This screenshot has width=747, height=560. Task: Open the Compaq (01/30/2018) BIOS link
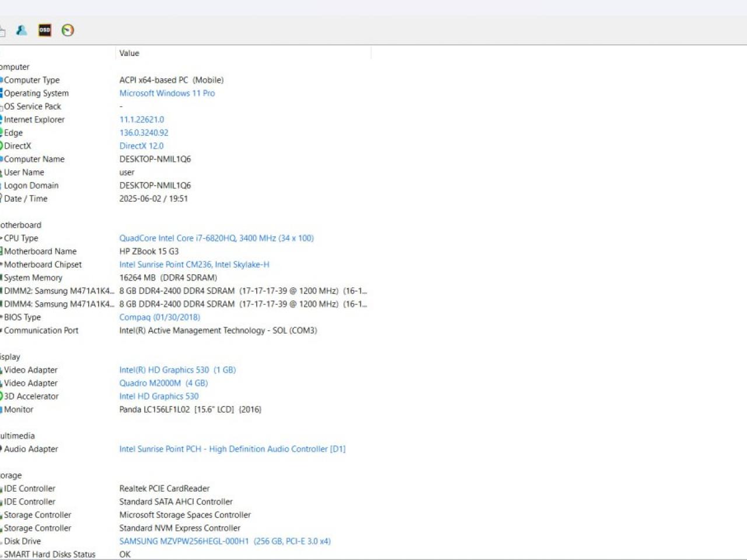(x=160, y=317)
